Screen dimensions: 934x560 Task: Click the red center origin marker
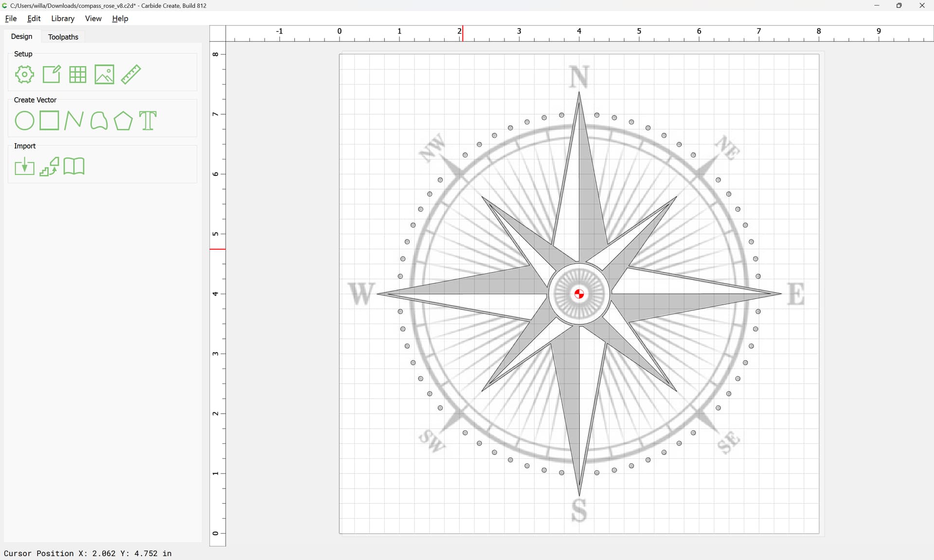pyautogui.click(x=579, y=294)
